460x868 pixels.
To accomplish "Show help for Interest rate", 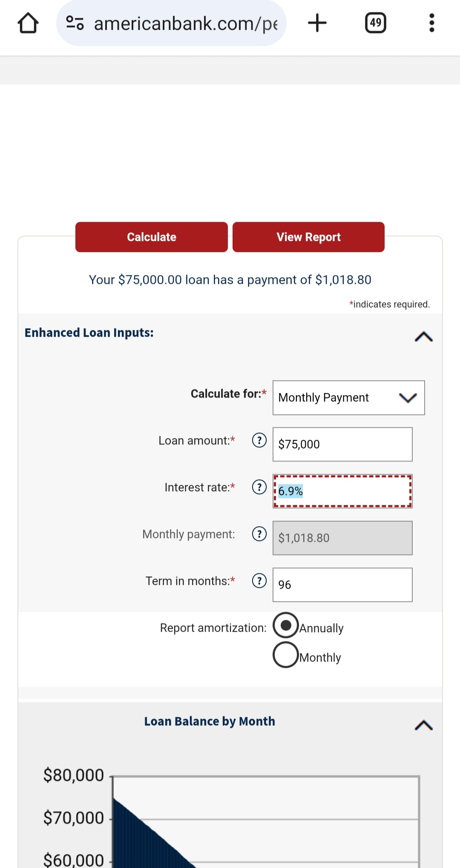I will point(259,487).
